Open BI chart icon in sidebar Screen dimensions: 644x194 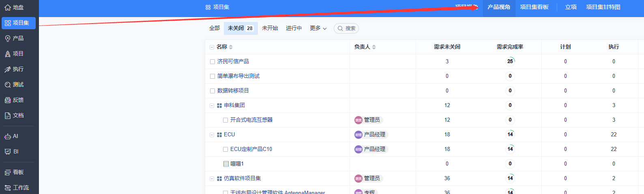click(x=8, y=152)
